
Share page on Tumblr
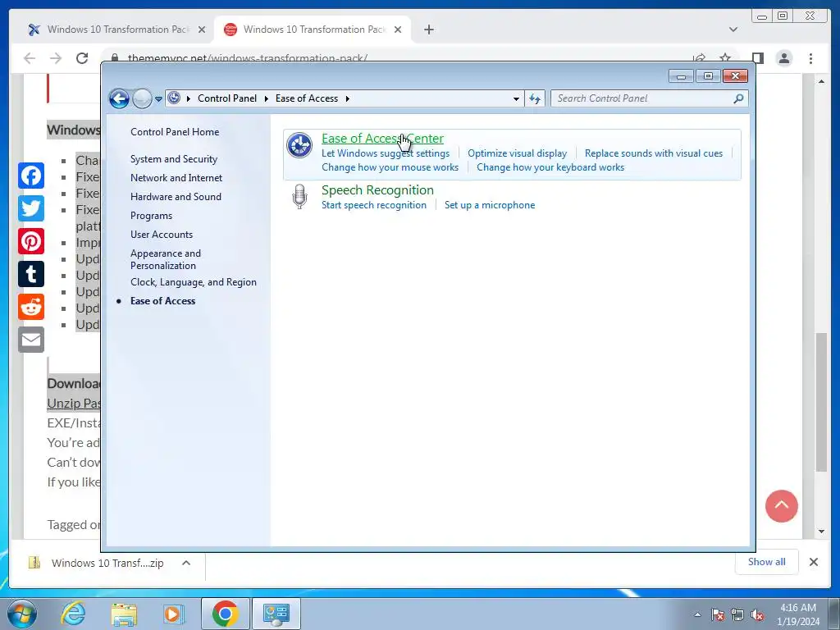[x=31, y=274]
